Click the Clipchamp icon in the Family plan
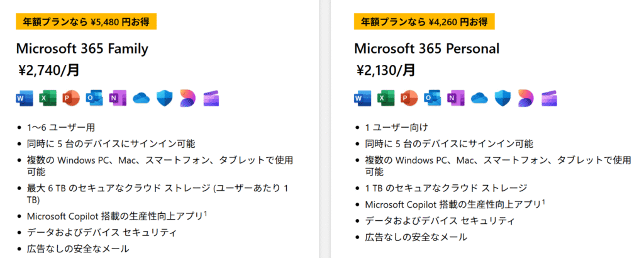Image resolution: width=644 pixels, height=258 pixels. 211,99
